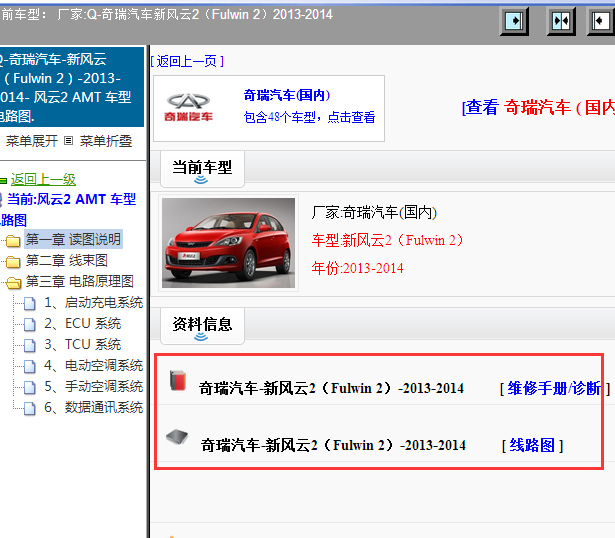This screenshot has width=615, height=538.
Task: Click 菜单展开 to expand menu
Action: tap(32, 141)
